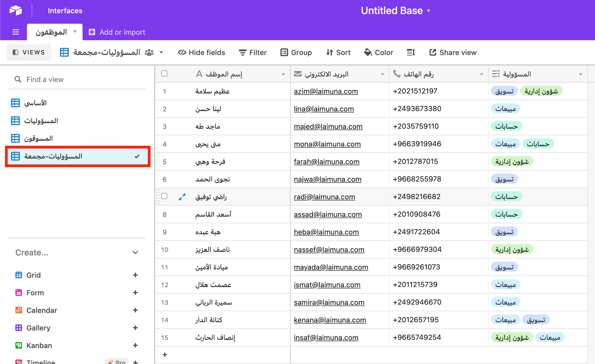Click Add or import button
Viewport: 595px width, 364px height.
pos(117,32)
